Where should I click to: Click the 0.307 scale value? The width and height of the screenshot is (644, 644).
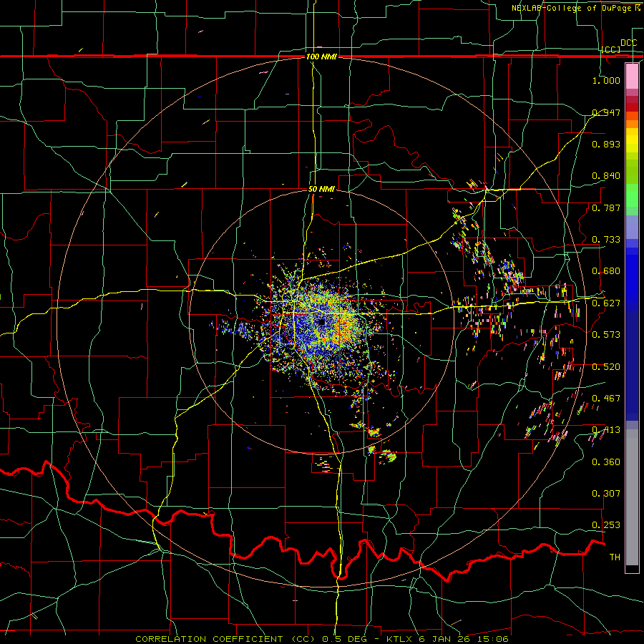point(606,494)
